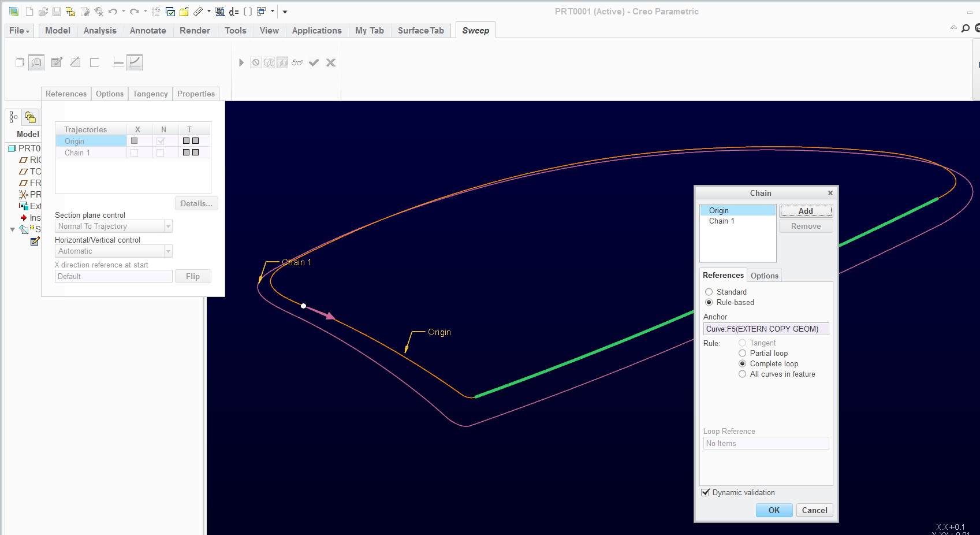Click the Pause feature play arrow
This screenshot has width=980, height=535.
[x=241, y=62]
